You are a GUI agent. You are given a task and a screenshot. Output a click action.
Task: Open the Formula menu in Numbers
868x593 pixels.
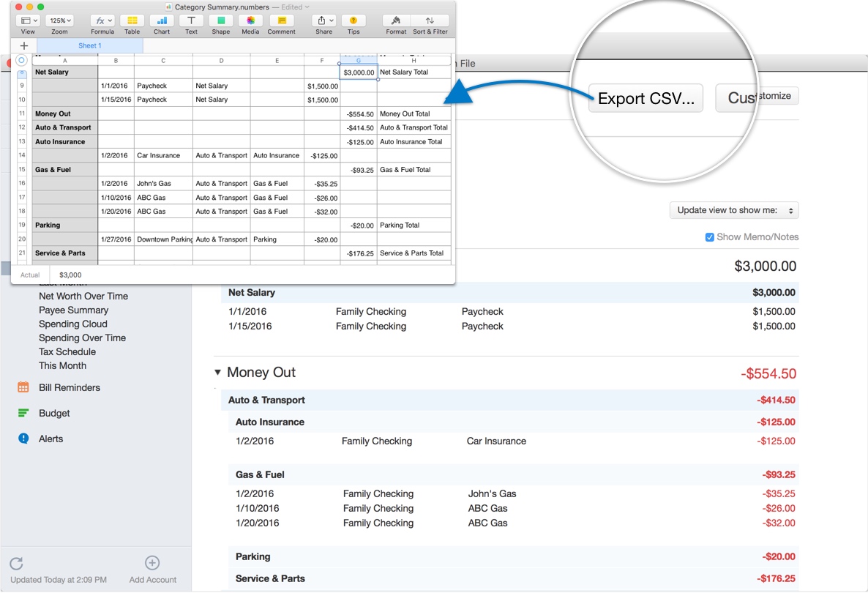click(x=102, y=20)
